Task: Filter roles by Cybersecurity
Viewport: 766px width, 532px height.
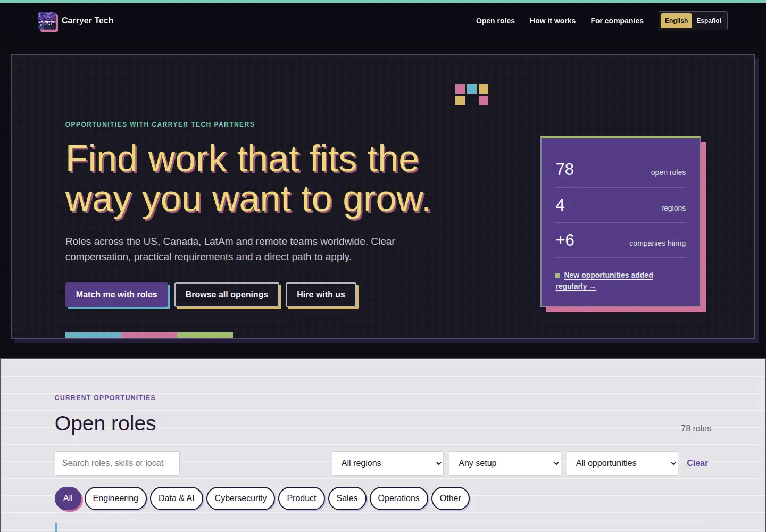Action: pyautogui.click(x=240, y=498)
